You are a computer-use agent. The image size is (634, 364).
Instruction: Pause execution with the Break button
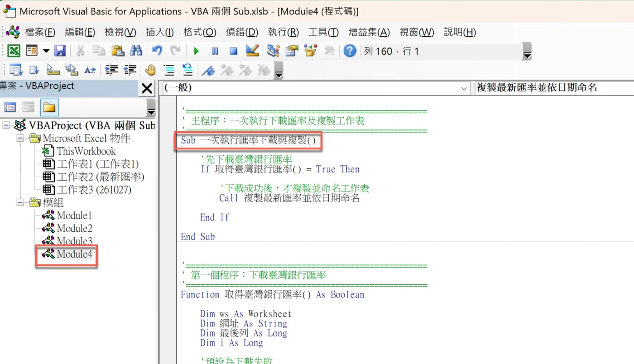coord(215,51)
